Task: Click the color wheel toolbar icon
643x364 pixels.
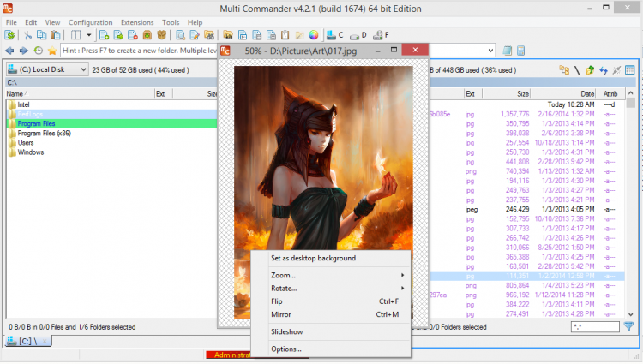Action: (314, 35)
